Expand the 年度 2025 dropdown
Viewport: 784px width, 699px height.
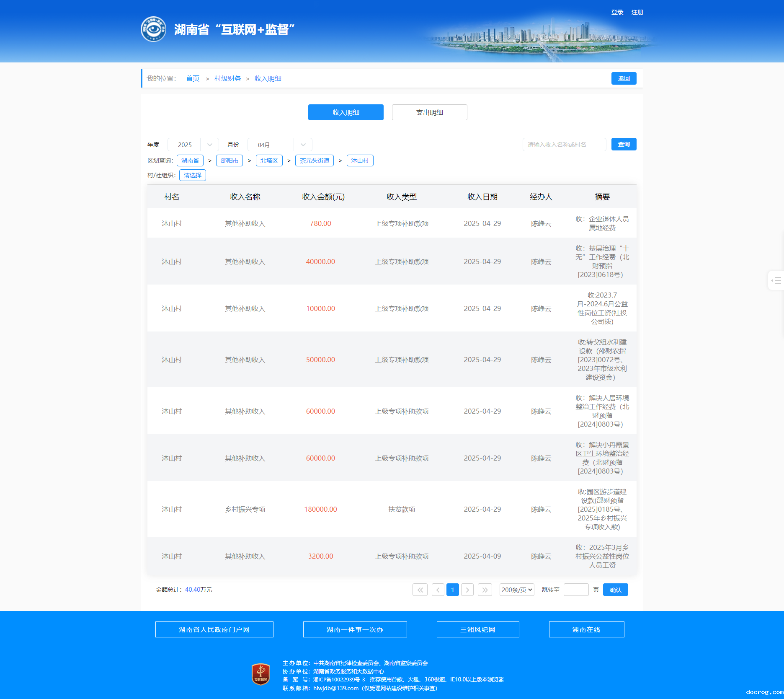[193, 145]
